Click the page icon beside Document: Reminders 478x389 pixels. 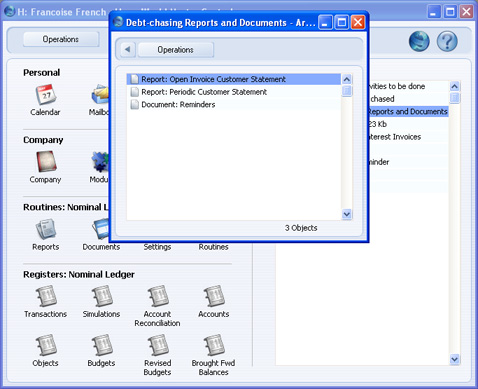(135, 105)
